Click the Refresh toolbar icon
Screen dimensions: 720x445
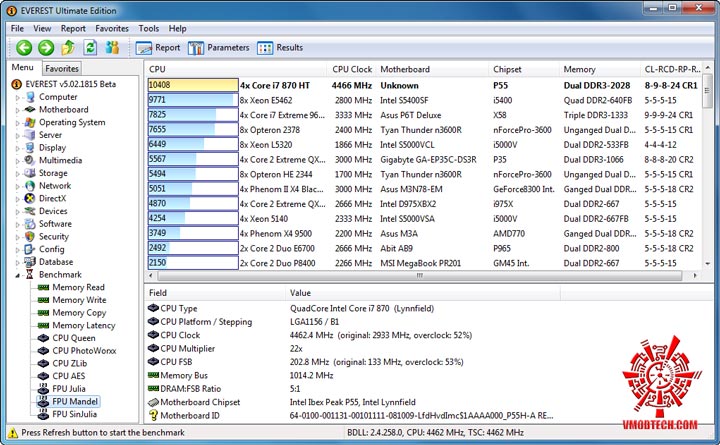pyautogui.click(x=90, y=47)
